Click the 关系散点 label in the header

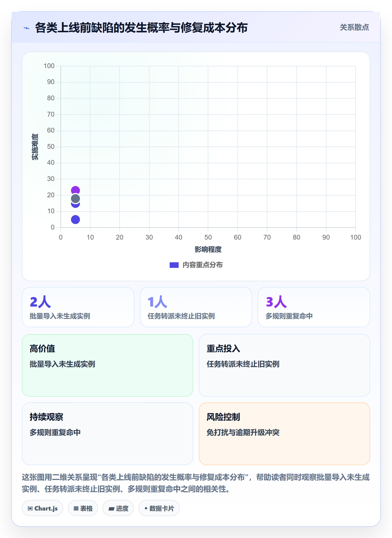point(354,27)
